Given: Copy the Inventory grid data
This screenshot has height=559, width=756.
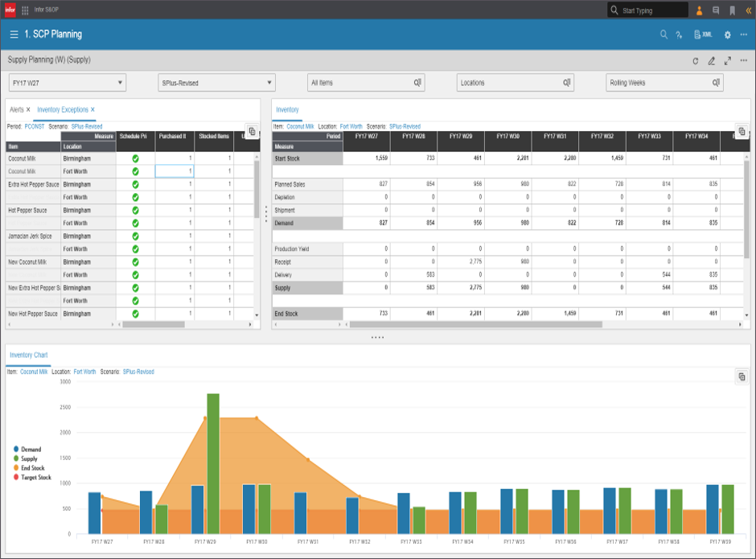Looking at the screenshot, I should click(741, 131).
